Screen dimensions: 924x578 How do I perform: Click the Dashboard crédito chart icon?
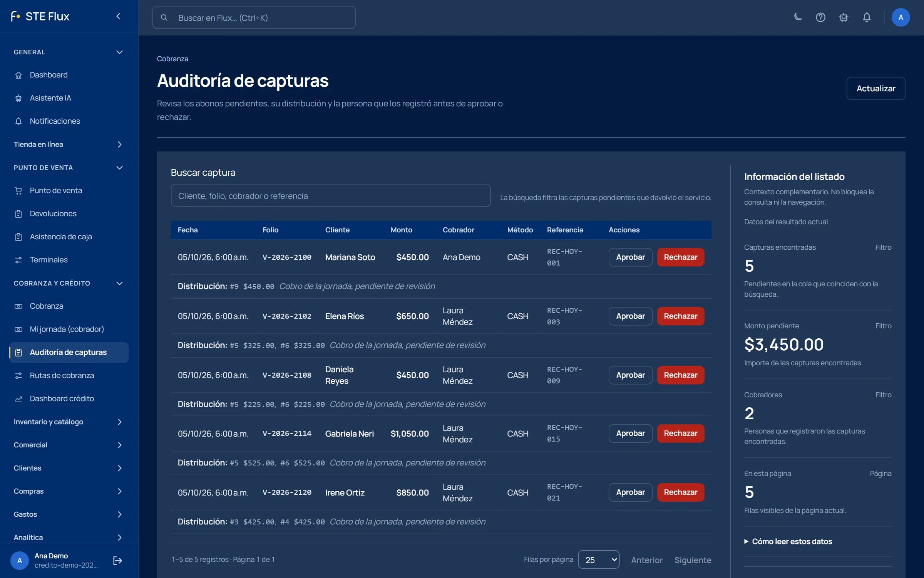pyautogui.click(x=18, y=399)
